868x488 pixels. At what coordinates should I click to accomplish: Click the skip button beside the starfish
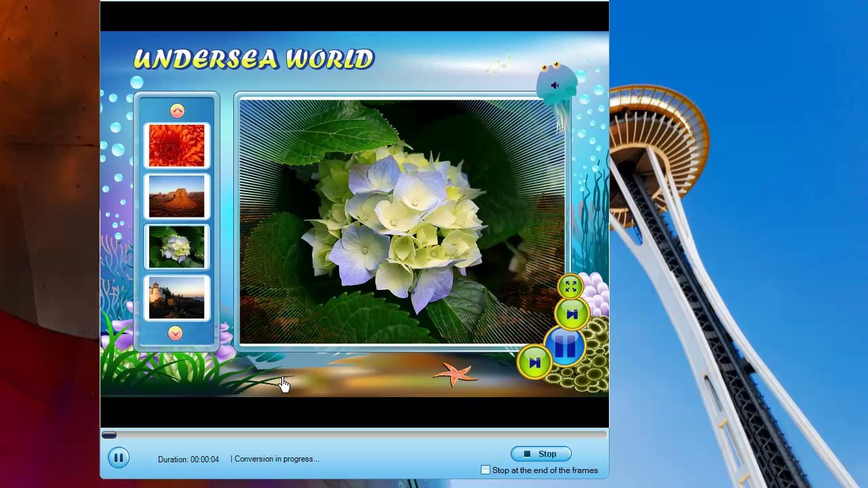[x=534, y=363]
